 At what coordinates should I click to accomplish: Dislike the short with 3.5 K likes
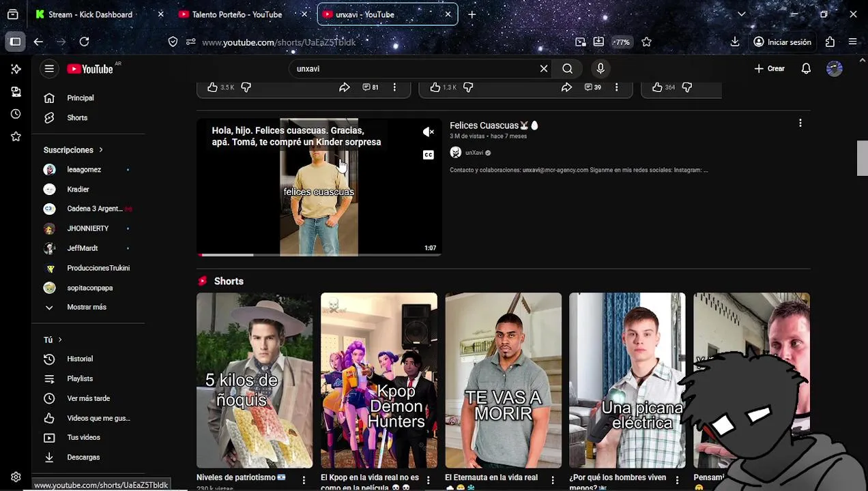(246, 87)
